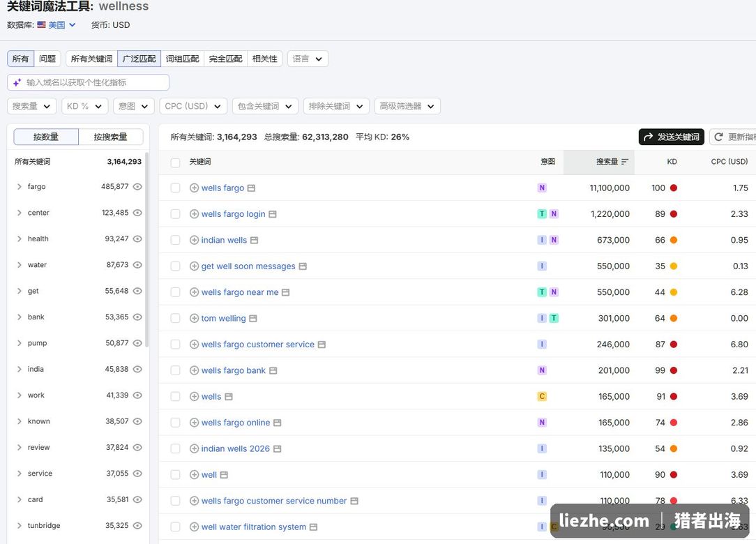Sort groups 按搜索量

(x=110, y=137)
